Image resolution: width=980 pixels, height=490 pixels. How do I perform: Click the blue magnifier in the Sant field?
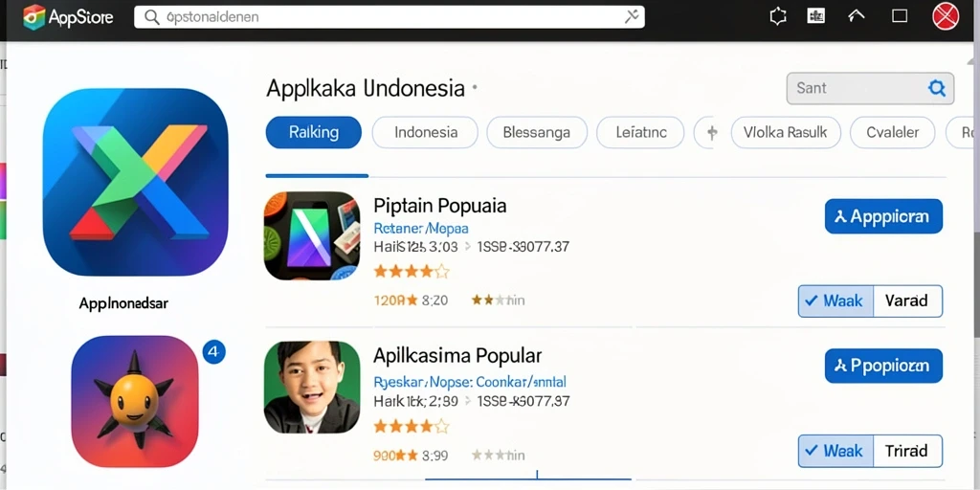936,88
